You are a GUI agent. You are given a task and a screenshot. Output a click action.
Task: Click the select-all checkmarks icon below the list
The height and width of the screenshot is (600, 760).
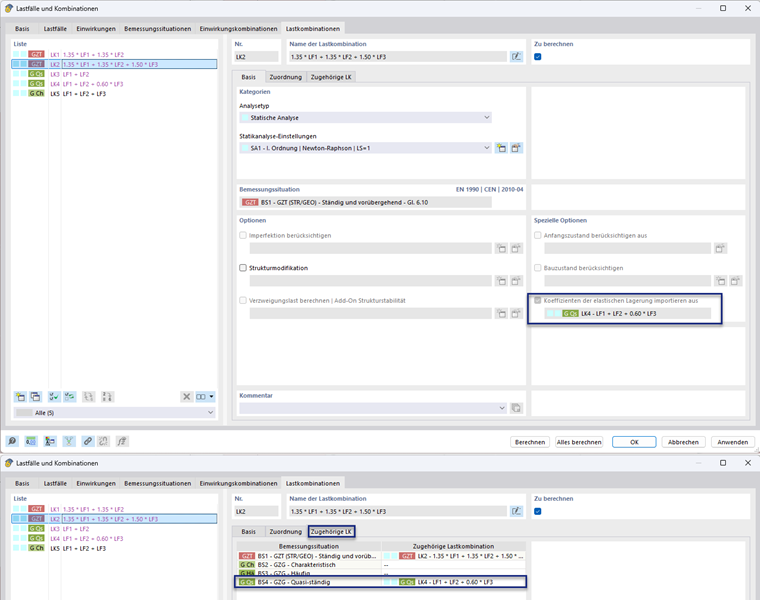[54, 396]
